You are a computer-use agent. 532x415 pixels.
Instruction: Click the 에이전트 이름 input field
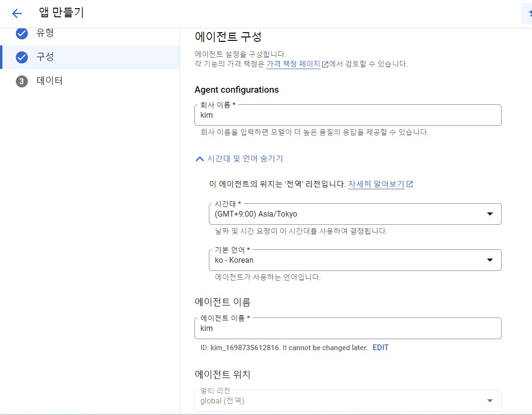tap(348, 328)
